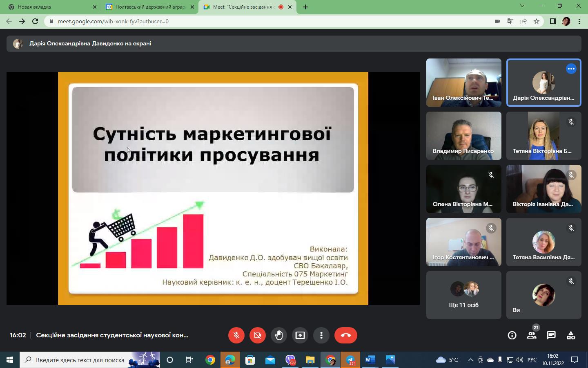The width and height of the screenshot is (588, 368).
Task: Click the Вікторія Іванівна participant tile
Action: tap(544, 189)
